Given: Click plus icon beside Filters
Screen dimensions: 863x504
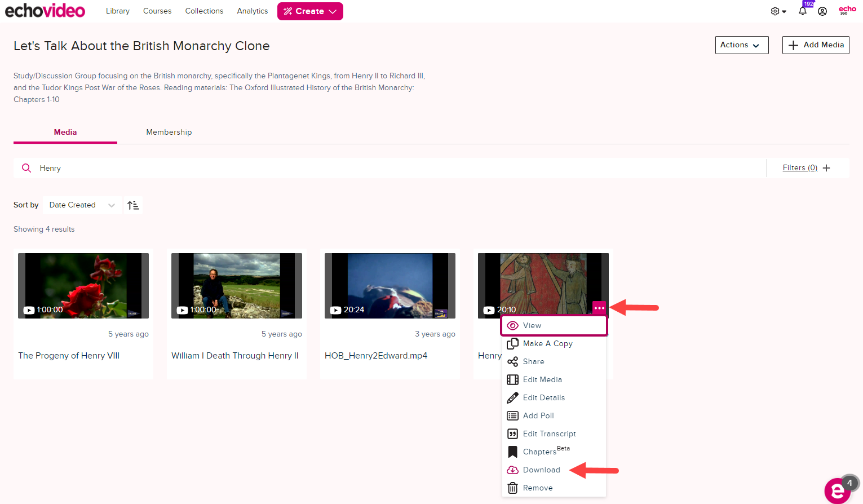Looking at the screenshot, I should click(x=826, y=168).
